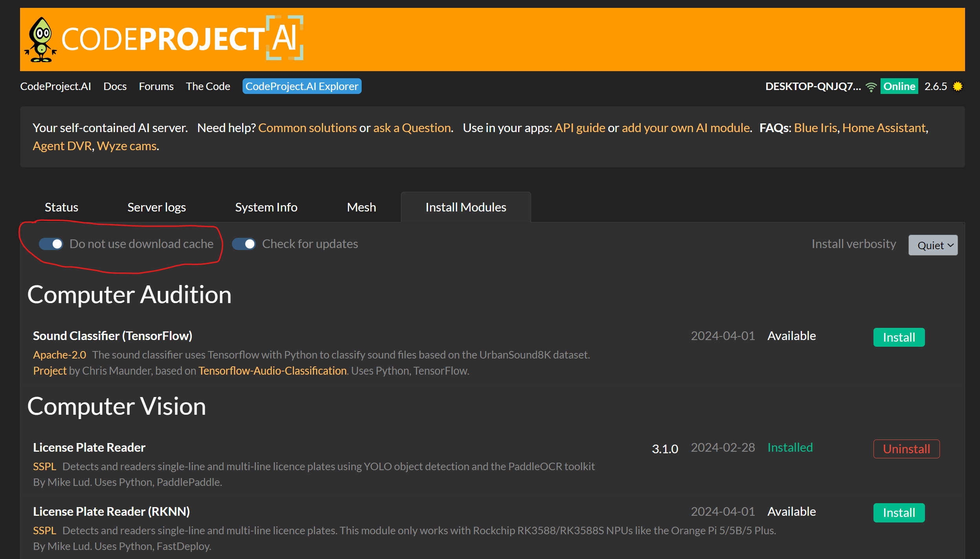Install License Plate Reader (RKNN) module
Screen dimensions: 980x559
pos(899,513)
